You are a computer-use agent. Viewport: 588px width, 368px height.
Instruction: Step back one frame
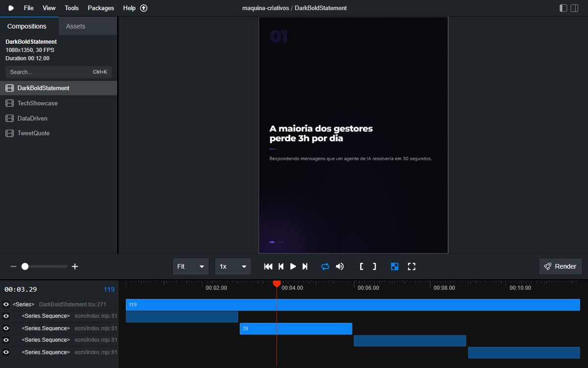pyautogui.click(x=281, y=266)
